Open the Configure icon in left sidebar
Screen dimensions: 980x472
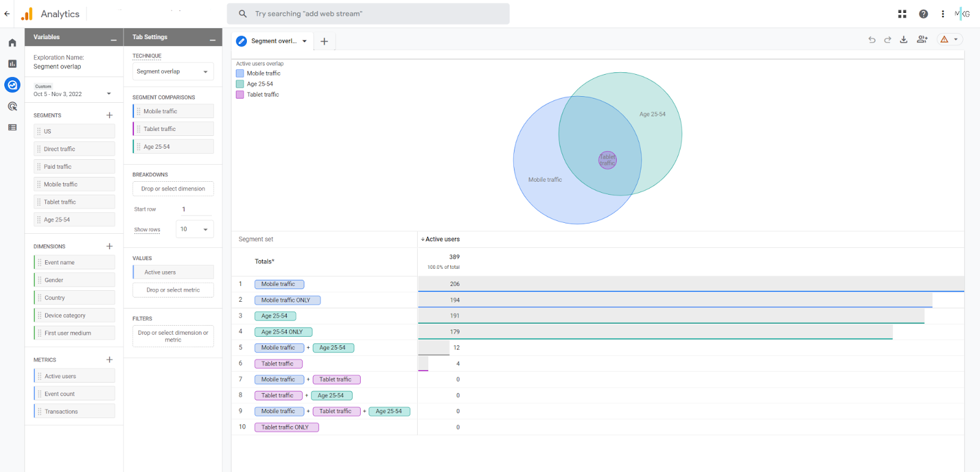(12, 127)
